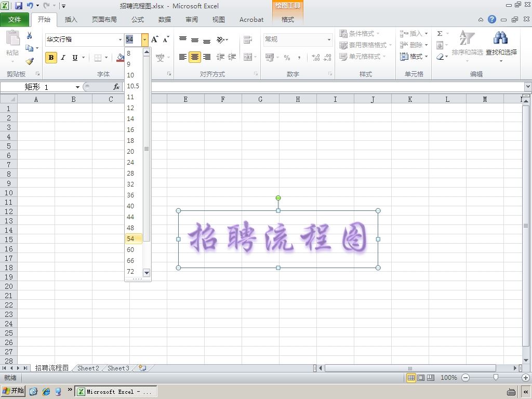Open the 格式 drawing tools tab
Viewport: 532px width, 399px height.
coord(288,19)
